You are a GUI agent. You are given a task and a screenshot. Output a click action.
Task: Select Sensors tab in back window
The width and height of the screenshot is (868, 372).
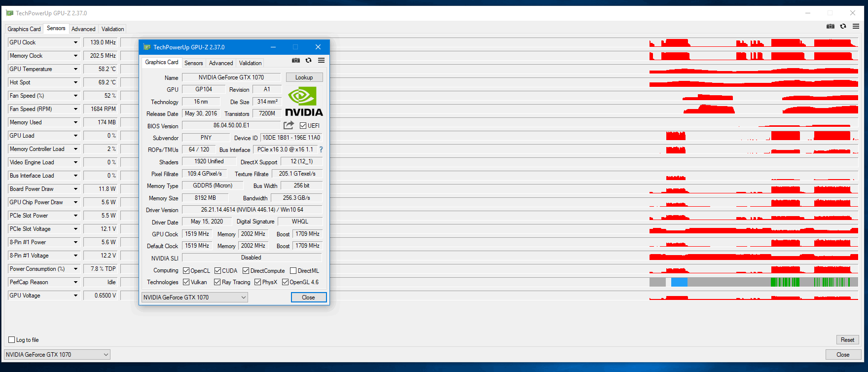[x=56, y=29]
